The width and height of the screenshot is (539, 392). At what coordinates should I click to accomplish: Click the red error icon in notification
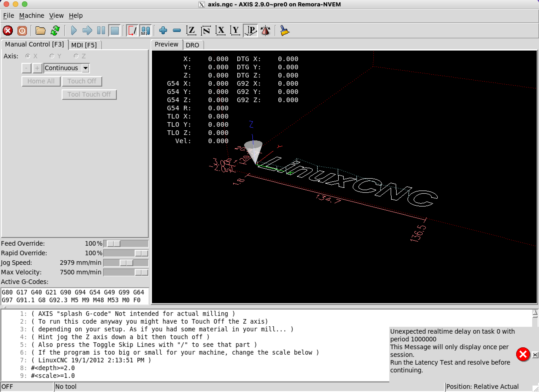(523, 354)
